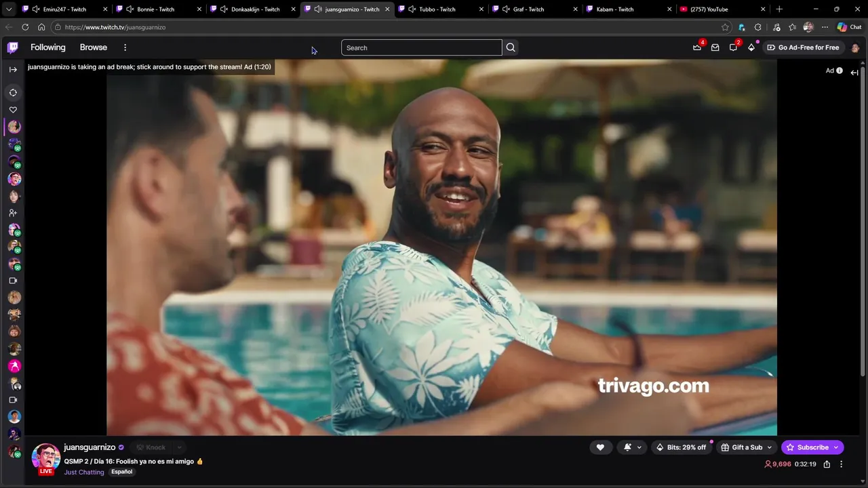Open the dropdown chevron next to Knock
Screen dimensions: 868x488
coord(179,447)
